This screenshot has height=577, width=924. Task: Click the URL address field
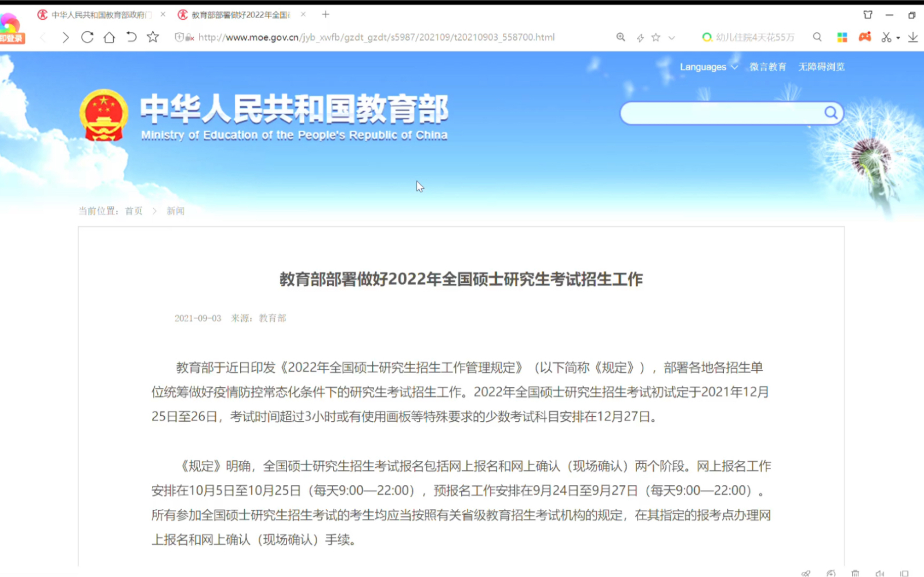point(376,37)
